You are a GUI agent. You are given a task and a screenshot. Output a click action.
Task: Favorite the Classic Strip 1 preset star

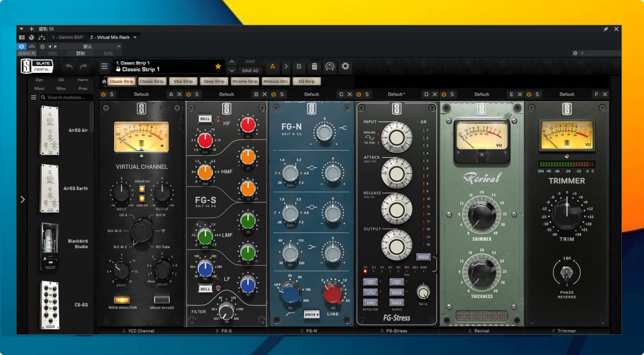click(218, 66)
